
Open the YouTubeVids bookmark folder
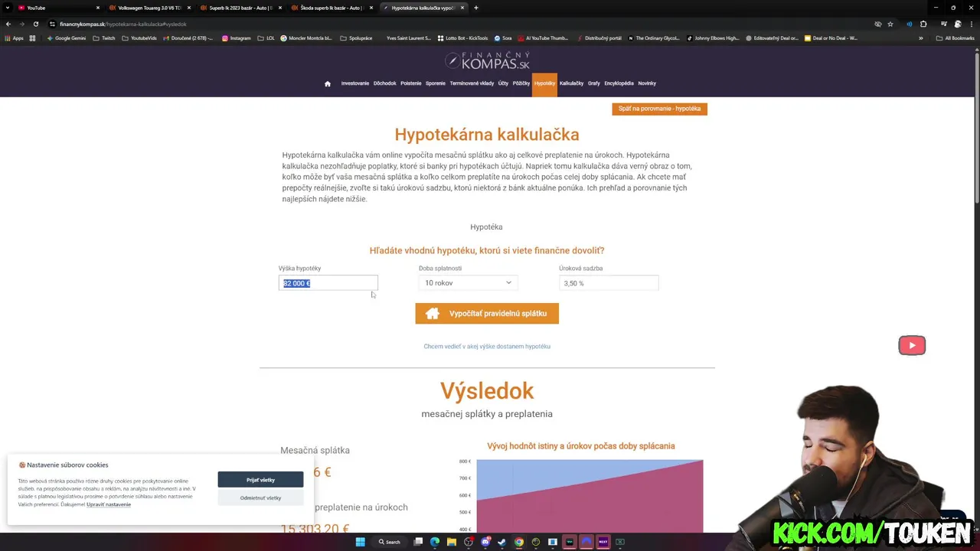139,38
